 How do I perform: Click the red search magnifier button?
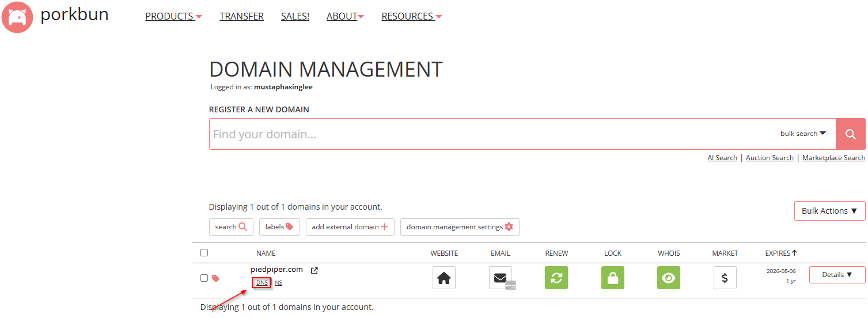pos(850,134)
